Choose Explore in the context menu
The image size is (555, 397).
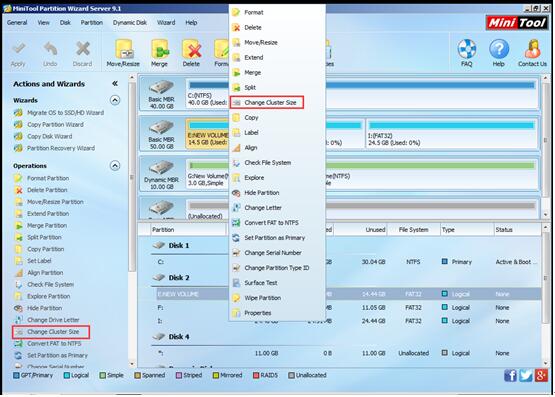point(278,178)
